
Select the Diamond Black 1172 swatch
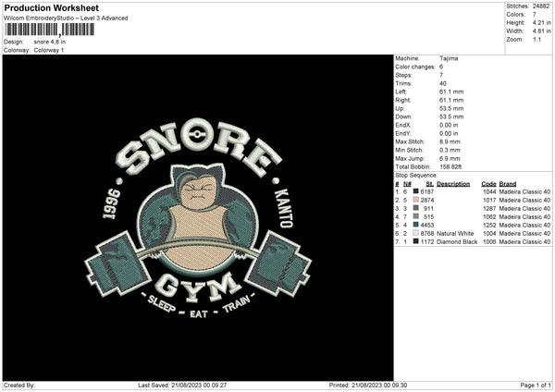pyautogui.click(x=416, y=241)
